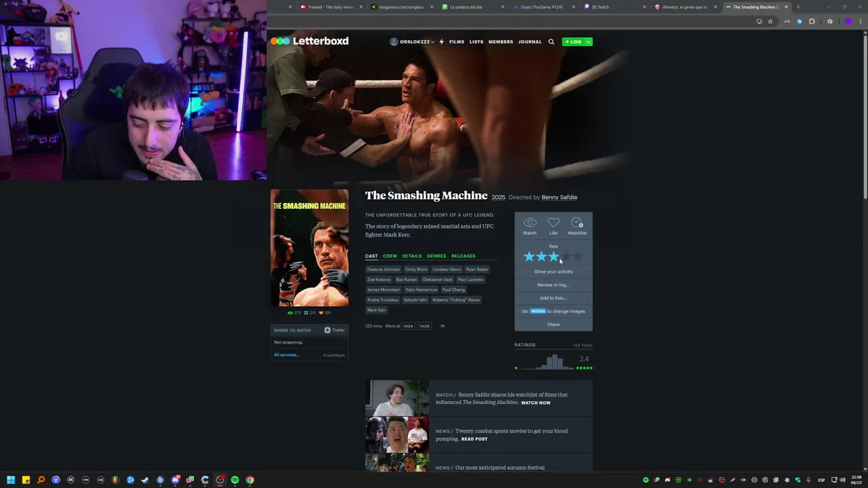Viewport: 868px width, 488px height.
Task: Open Oleksandr Usyk cast link
Action: tap(437, 279)
